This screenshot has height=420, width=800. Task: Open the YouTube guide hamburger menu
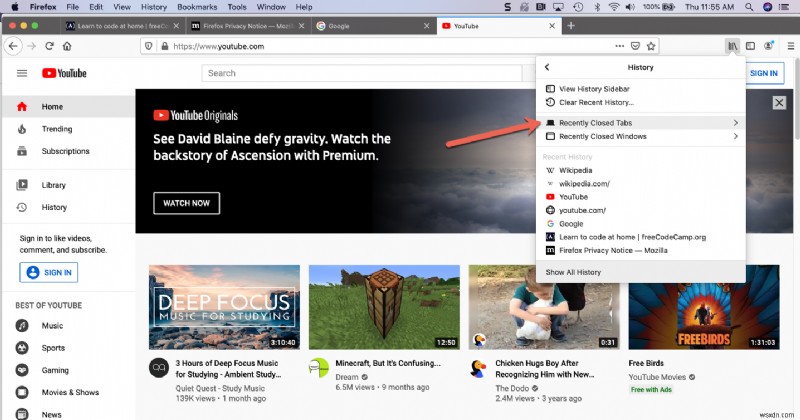click(22, 73)
